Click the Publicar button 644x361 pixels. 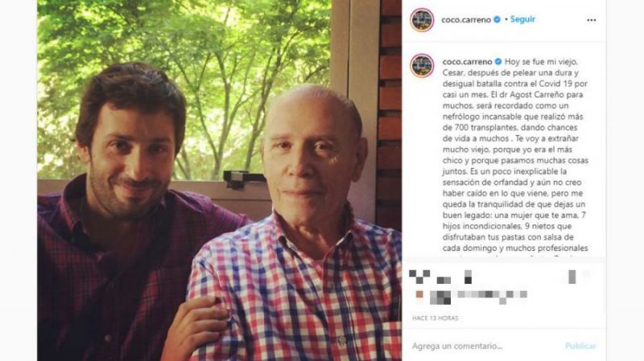point(580,347)
